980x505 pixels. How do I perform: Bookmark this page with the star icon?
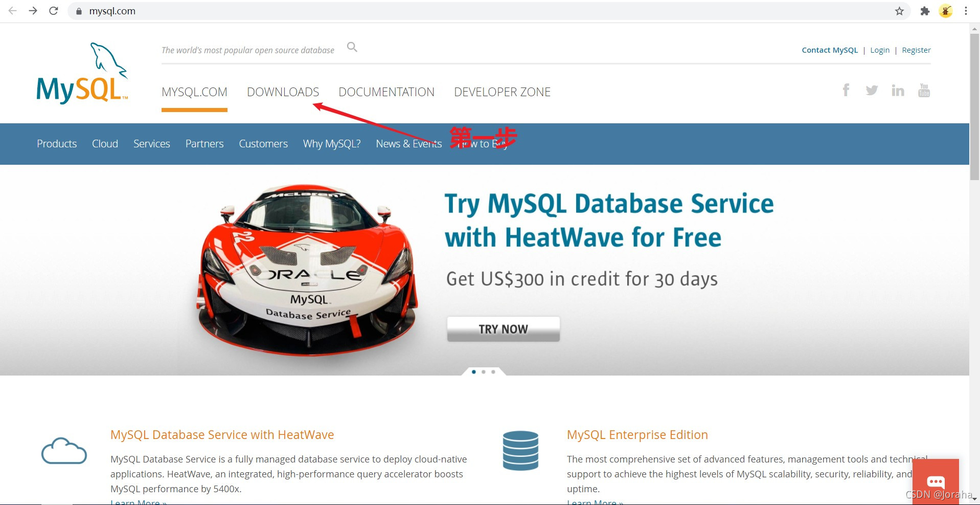point(899,11)
